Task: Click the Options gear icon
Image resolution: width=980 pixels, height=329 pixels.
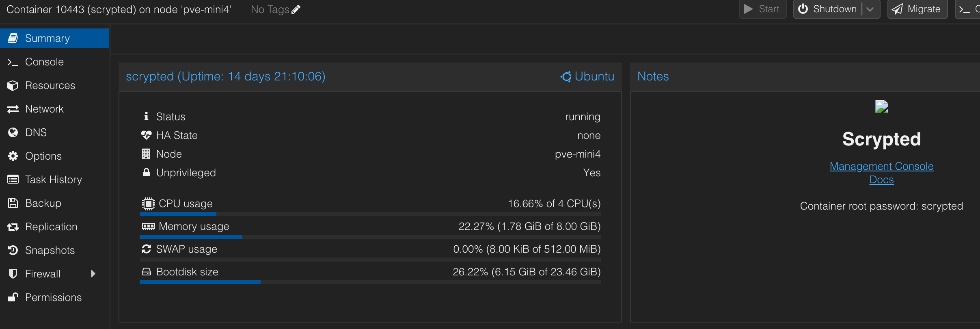Action: tap(13, 156)
